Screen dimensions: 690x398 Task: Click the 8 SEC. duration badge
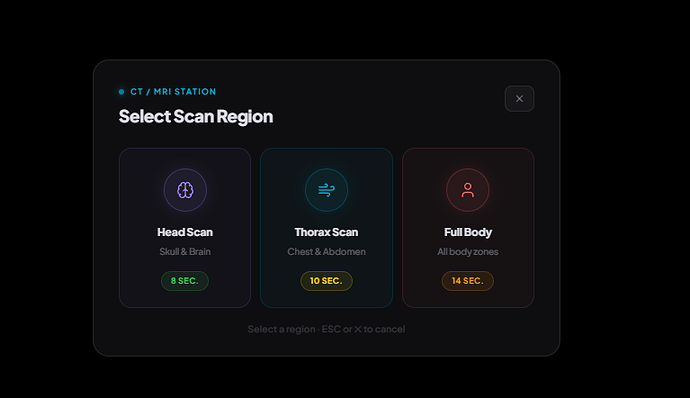point(185,281)
